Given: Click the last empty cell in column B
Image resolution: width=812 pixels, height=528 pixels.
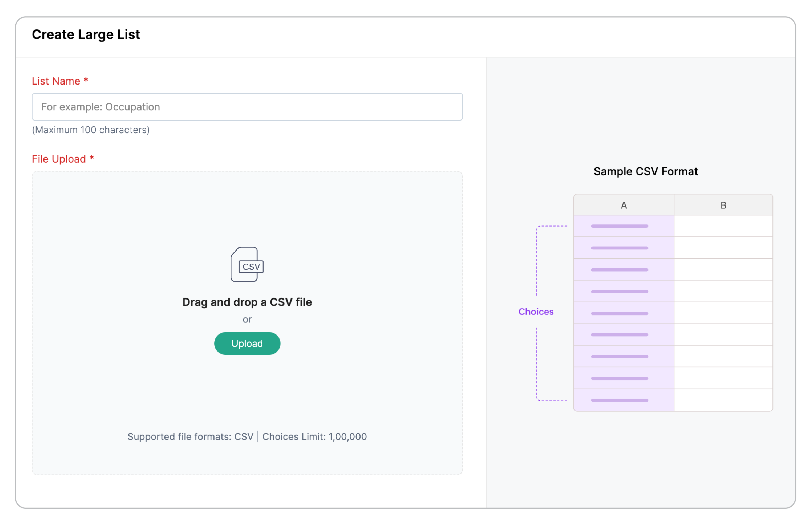Looking at the screenshot, I should click(723, 400).
